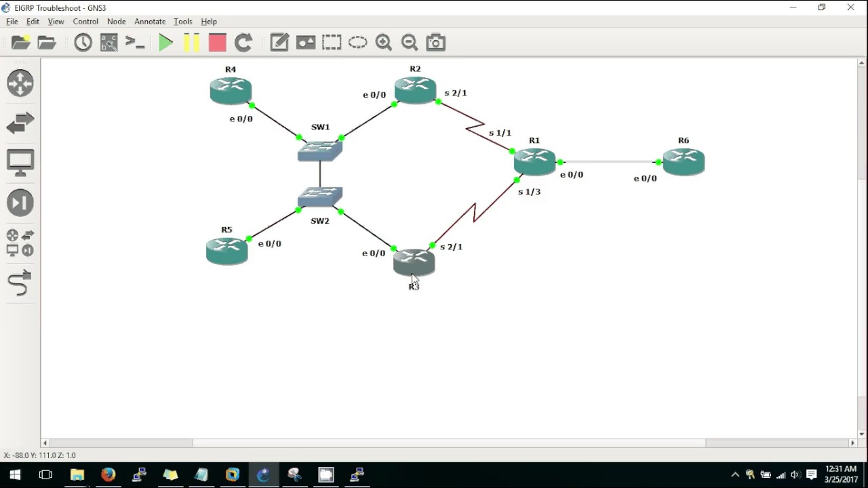The image size is (868, 488).
Task: Open the Annotate menu
Action: [x=150, y=22]
